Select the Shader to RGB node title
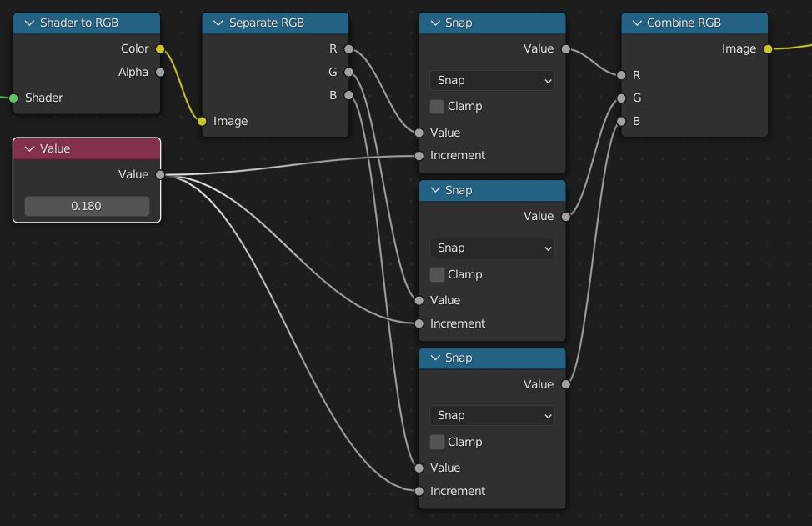Viewport: 812px width, 526px height. [x=79, y=23]
